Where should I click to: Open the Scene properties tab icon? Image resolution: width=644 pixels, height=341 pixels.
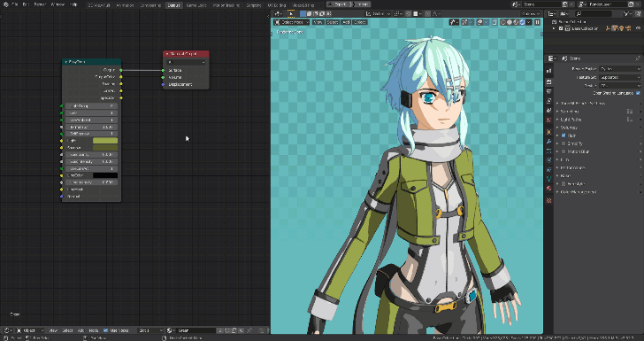coord(549,111)
